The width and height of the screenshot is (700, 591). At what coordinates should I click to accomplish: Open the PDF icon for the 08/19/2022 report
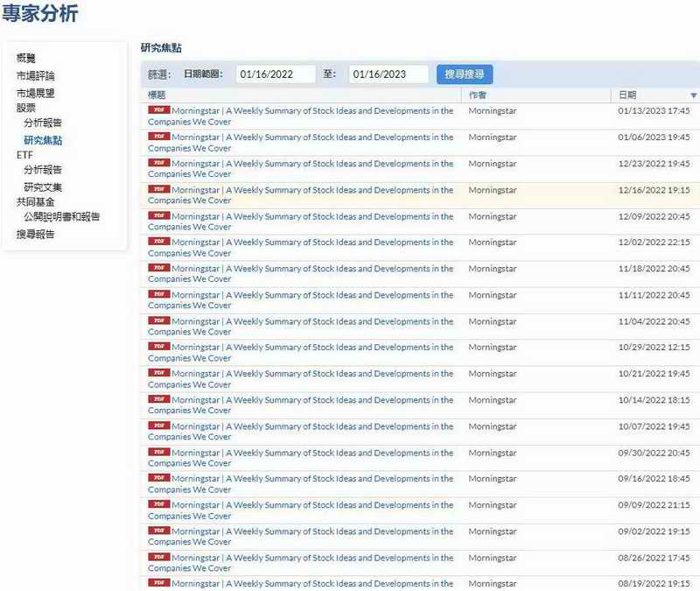click(159, 582)
